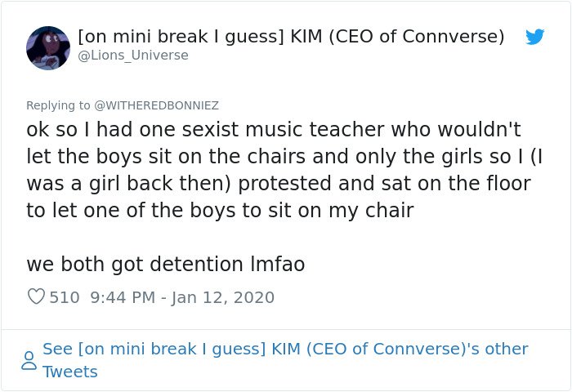The width and height of the screenshot is (572, 392).
Task: Click '(CEO of Connverse)'s other' in footer link
Action: (417, 349)
